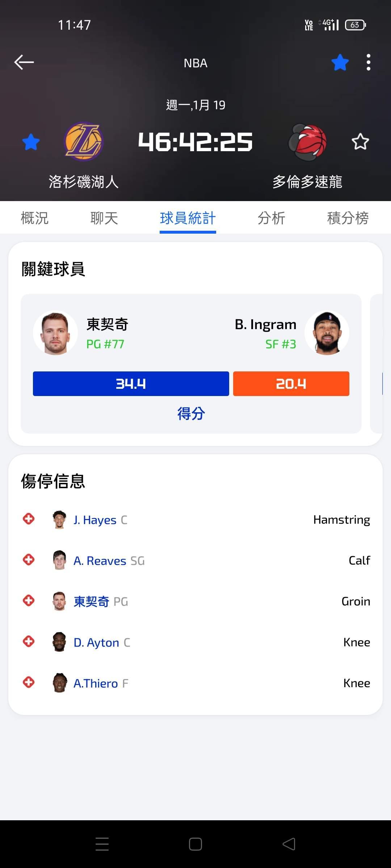The height and width of the screenshot is (868, 391).
Task: Open the three-dot more options menu
Action: [368, 62]
